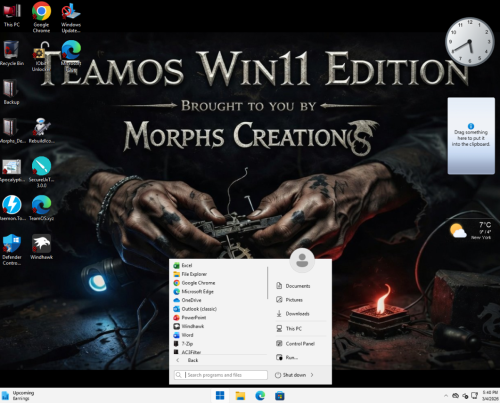Viewport: 500px width, 403px height.
Task: Click the Start menu programs list scrollbar
Action: click(268, 283)
